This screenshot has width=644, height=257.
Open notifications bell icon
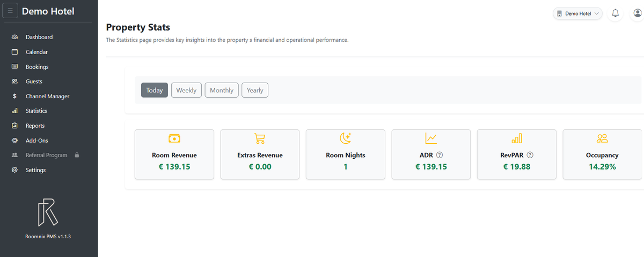[616, 13]
